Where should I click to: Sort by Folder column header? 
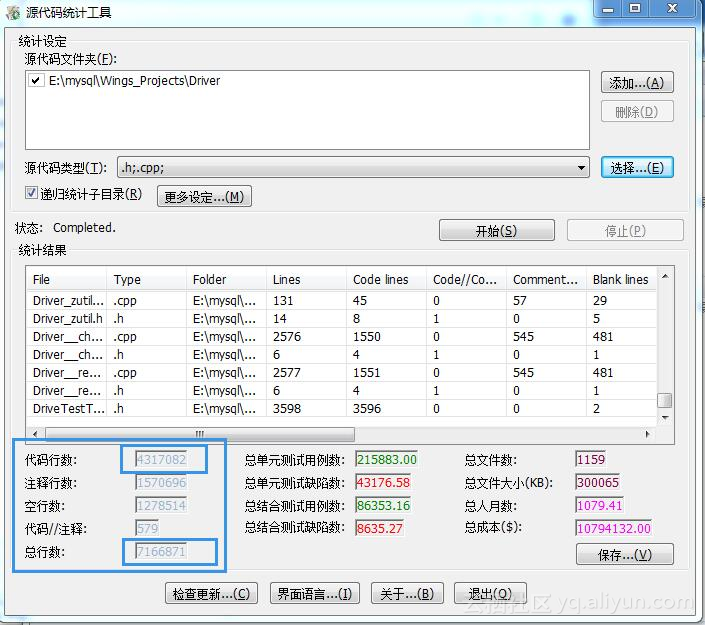[x=227, y=279]
